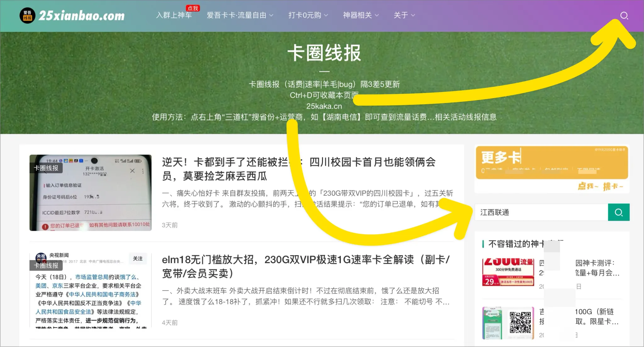Open the 2000流量 29元 card thumbnail
Screen dimensions: 644x347
(x=508, y=272)
